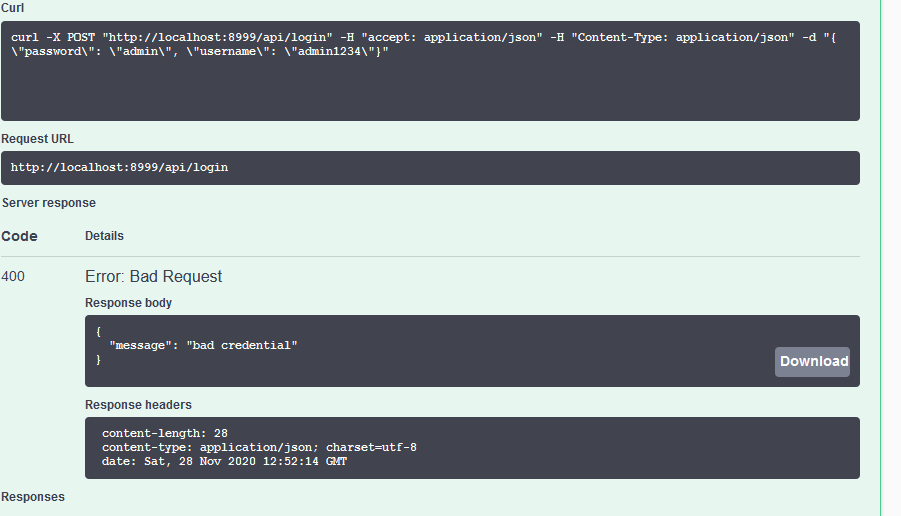Click the date header line
901x516 pixels.
224,461
